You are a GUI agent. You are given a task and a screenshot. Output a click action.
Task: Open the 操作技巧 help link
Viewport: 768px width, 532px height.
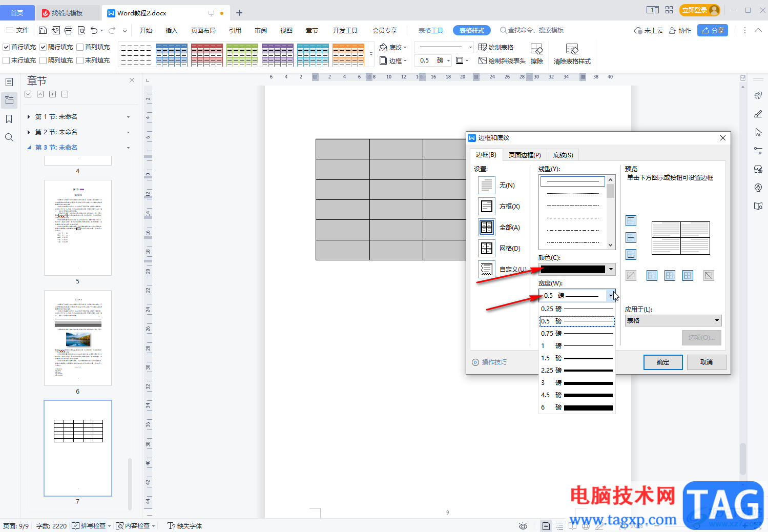(489, 362)
